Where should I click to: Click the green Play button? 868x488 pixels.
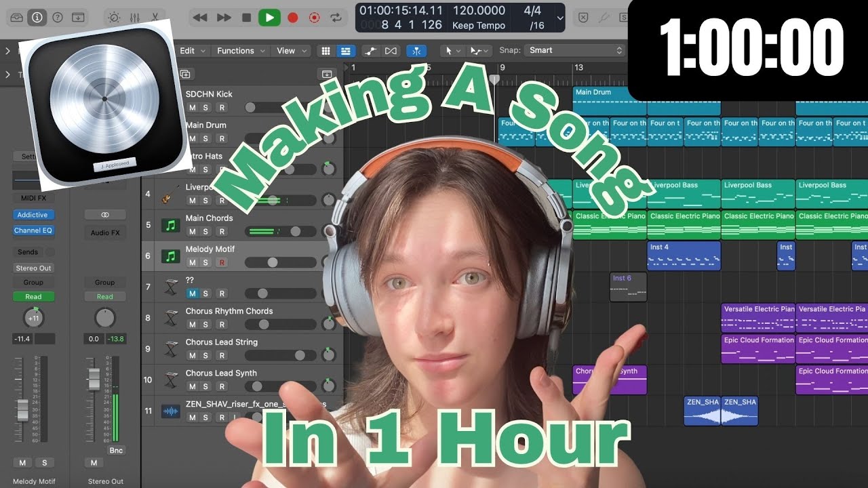tap(269, 18)
